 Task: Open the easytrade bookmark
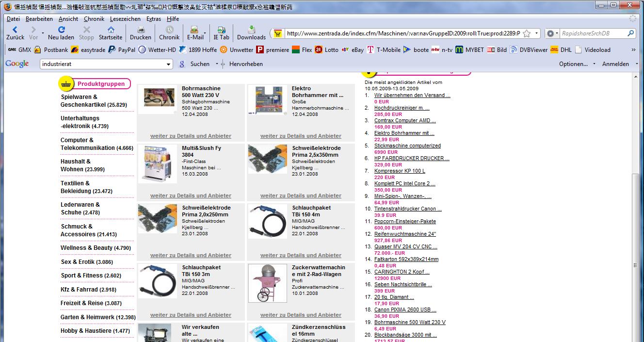[88, 49]
